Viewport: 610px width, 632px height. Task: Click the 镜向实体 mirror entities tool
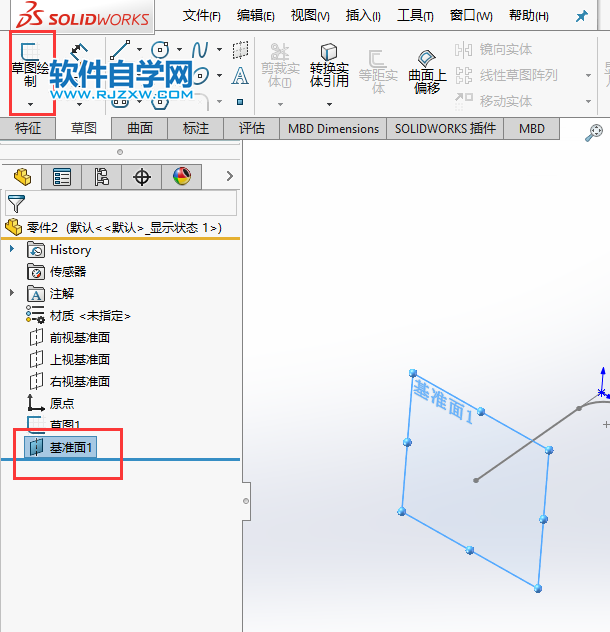point(493,50)
